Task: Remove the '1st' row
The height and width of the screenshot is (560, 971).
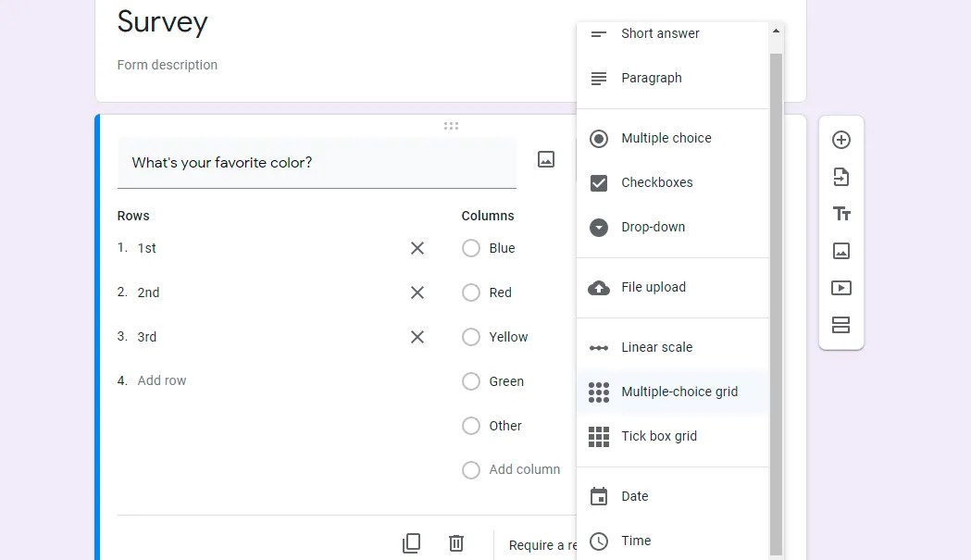Action: [x=417, y=248]
